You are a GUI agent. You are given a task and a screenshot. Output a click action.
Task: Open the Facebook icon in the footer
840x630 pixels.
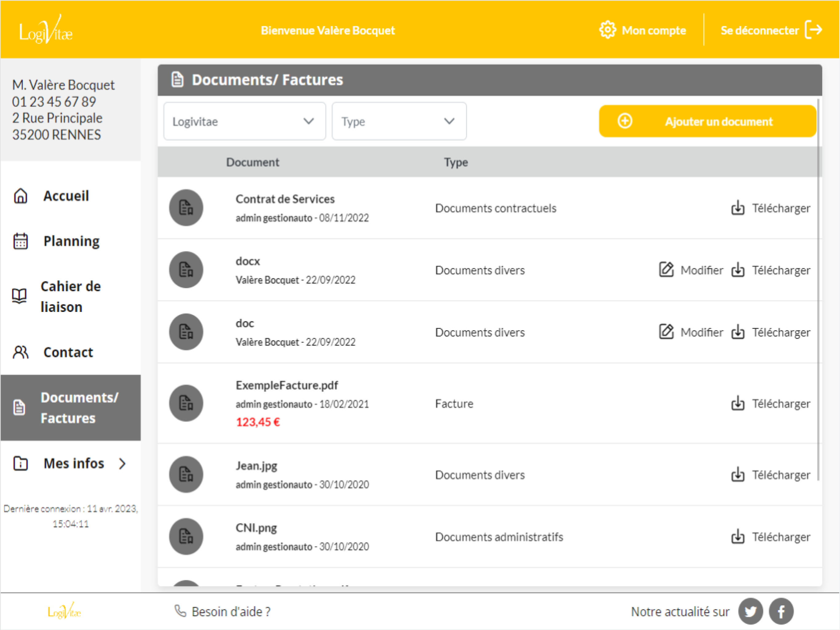(781, 611)
